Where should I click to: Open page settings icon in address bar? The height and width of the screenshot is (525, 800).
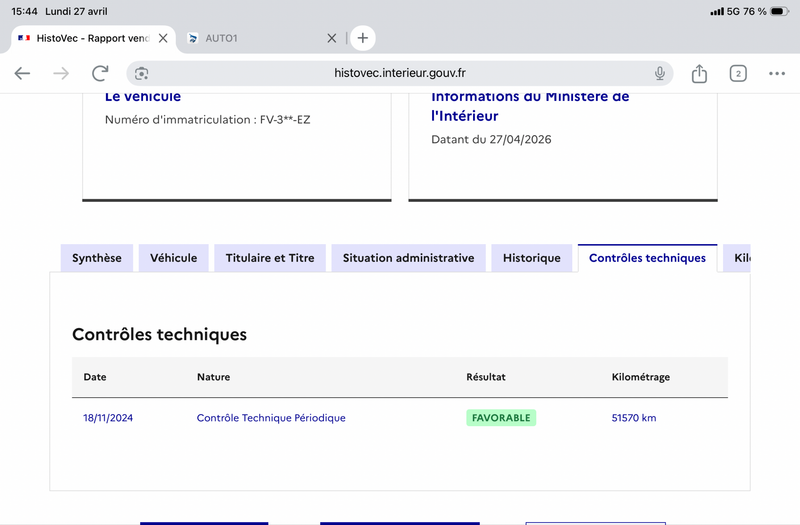142,73
